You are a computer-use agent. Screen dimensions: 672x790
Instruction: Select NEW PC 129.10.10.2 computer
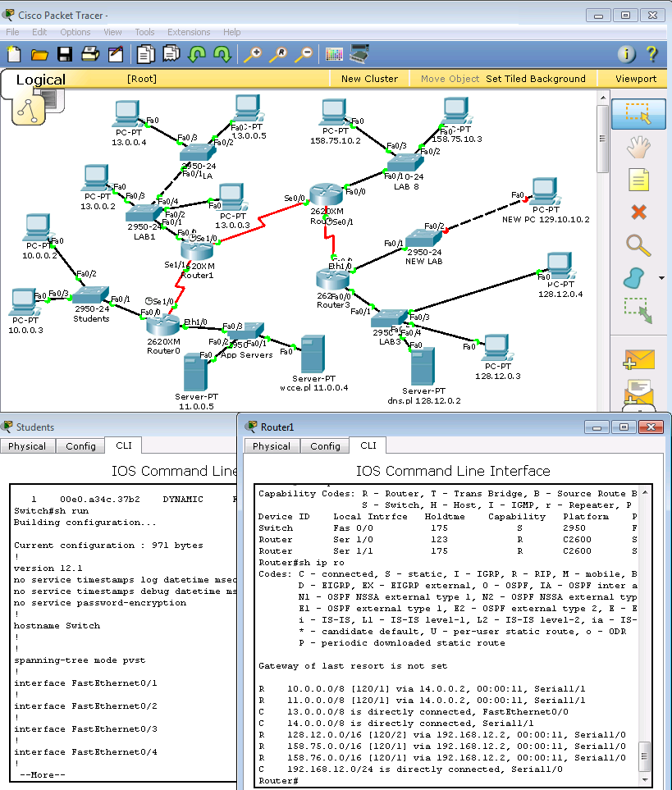pos(546,191)
